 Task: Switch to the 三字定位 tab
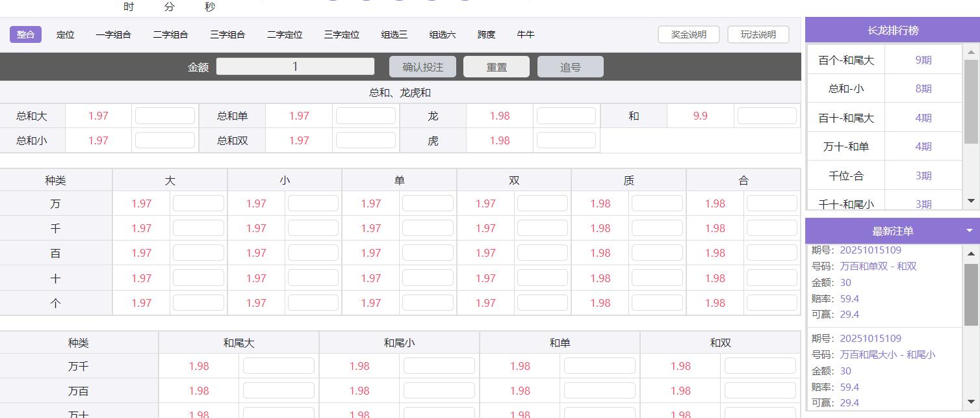coord(341,34)
